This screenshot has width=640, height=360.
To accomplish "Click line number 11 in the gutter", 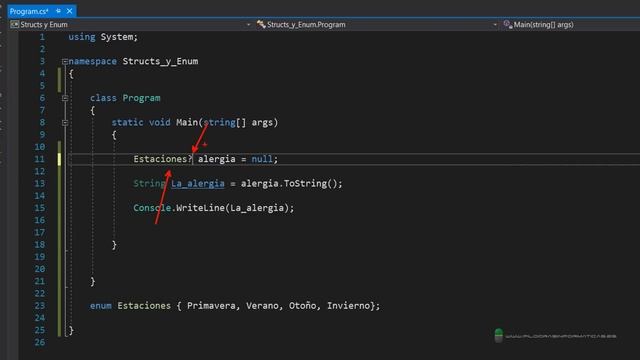I will [40, 159].
